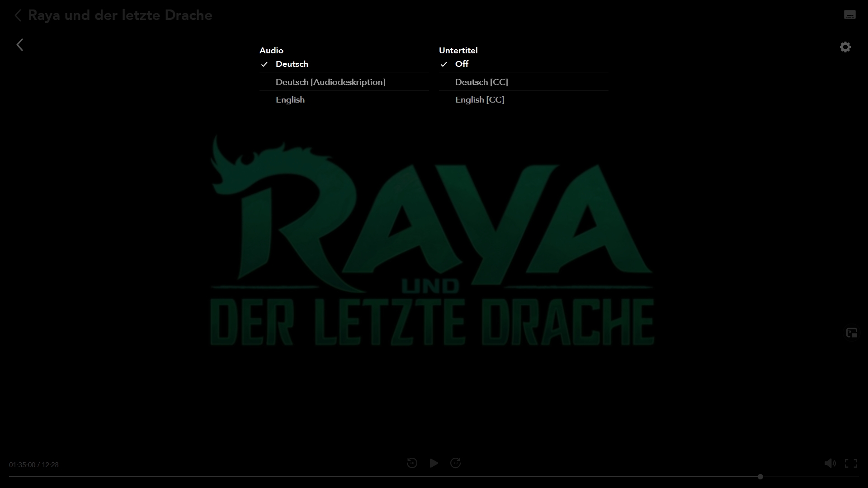Image resolution: width=868 pixels, height=488 pixels.
Task: Close the audio and subtitle menu with the left back chevron
Action: pyautogui.click(x=20, y=45)
